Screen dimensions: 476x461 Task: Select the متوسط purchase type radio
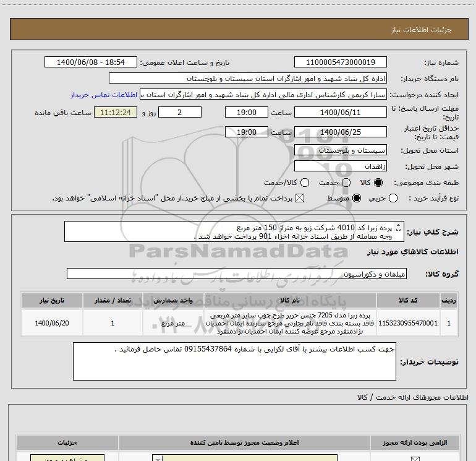pos(357,198)
